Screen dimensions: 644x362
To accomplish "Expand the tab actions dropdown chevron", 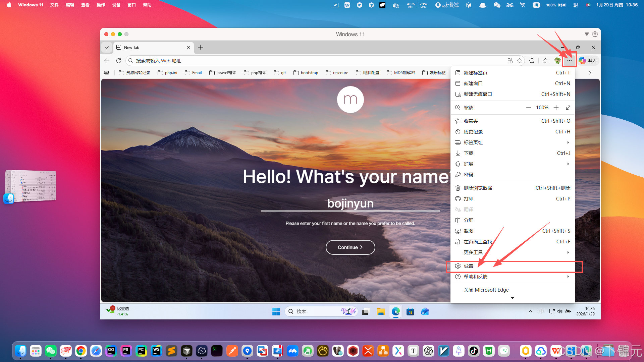I will 107,48.
